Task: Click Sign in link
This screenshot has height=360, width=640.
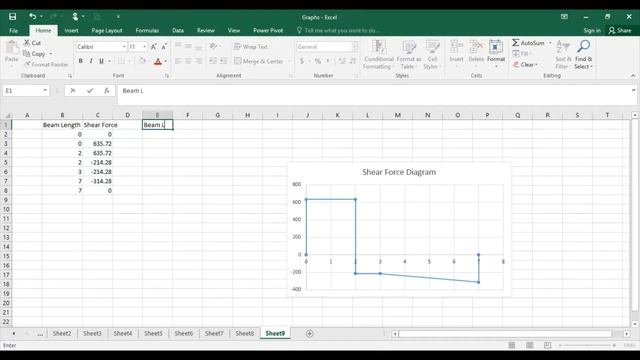Action: (592, 31)
